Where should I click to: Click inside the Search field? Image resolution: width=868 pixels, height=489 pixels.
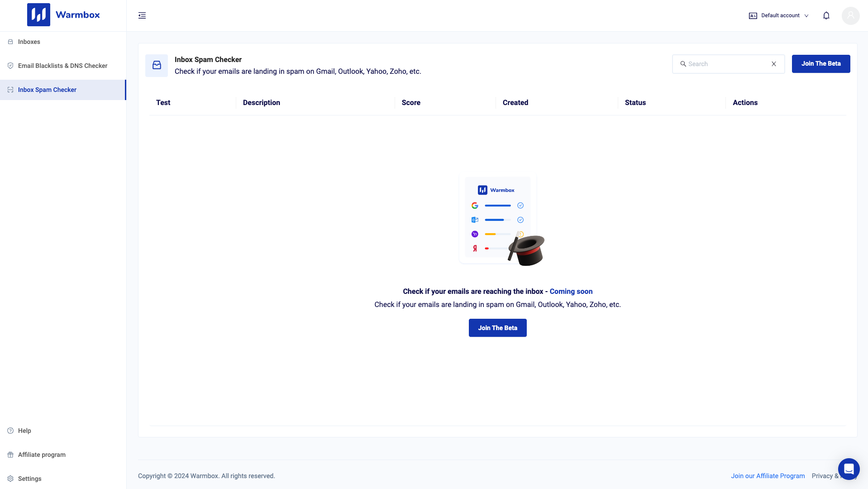tap(724, 64)
